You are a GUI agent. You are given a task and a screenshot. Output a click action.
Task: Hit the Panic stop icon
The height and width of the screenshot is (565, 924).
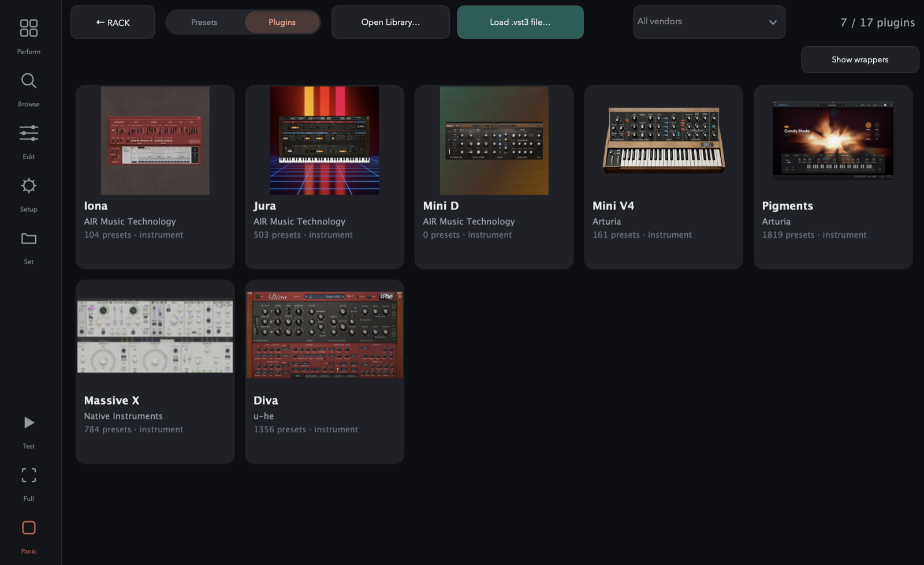coord(28,527)
